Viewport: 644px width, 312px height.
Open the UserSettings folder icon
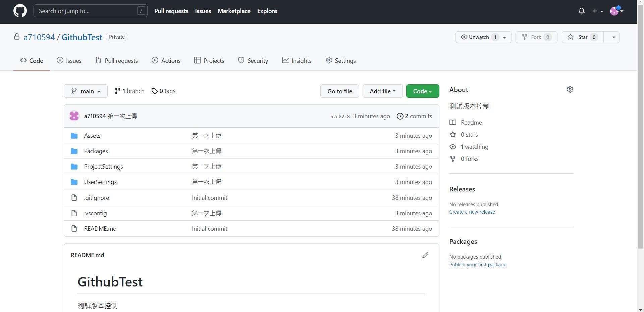tap(74, 182)
